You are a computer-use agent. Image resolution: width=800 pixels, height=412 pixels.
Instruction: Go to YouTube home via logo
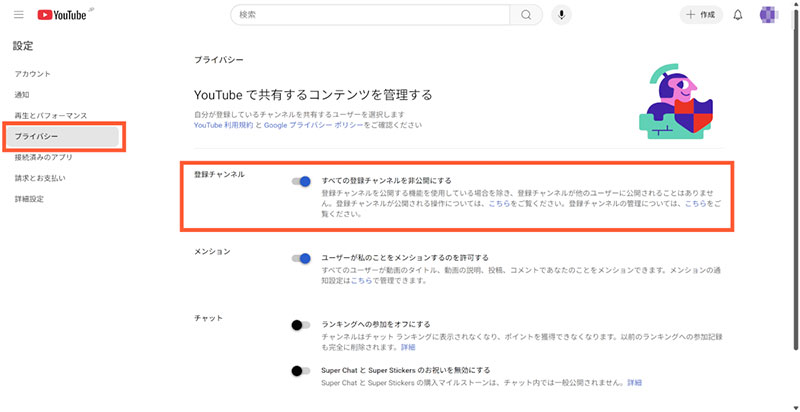coord(62,15)
